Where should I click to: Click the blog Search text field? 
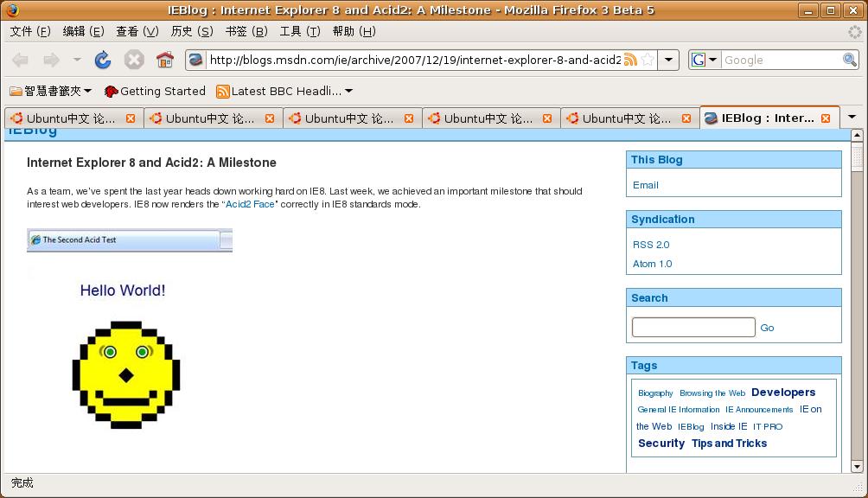click(x=693, y=327)
